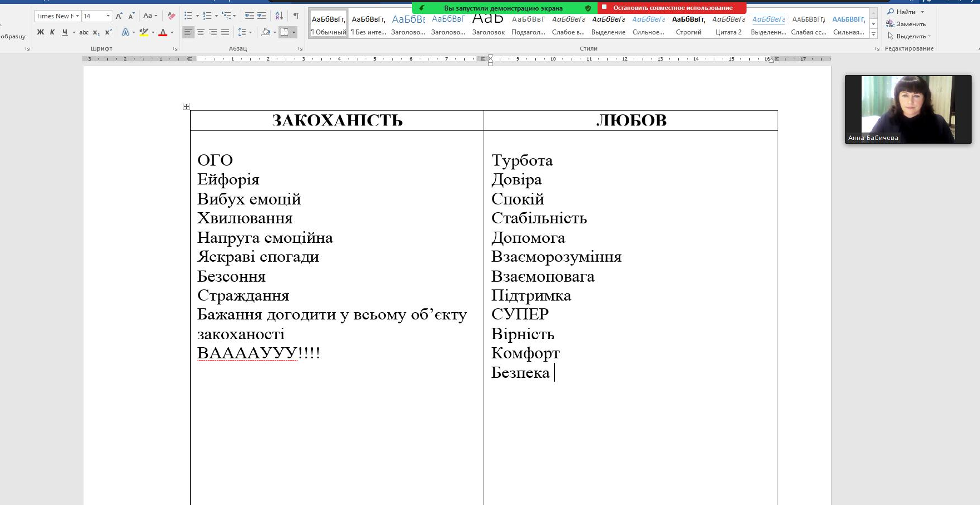Open the multilevel list menu

tap(228, 16)
